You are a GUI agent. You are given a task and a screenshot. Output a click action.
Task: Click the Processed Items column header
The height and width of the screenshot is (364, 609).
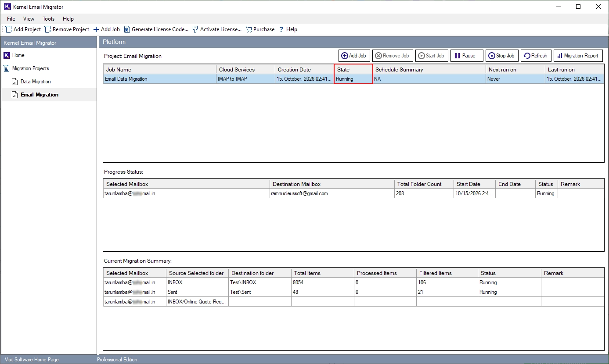(x=386, y=273)
